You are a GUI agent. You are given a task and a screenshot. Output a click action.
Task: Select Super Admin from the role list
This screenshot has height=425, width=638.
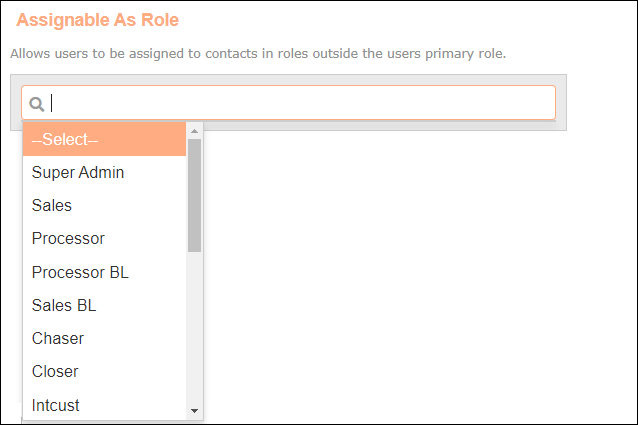click(105, 172)
